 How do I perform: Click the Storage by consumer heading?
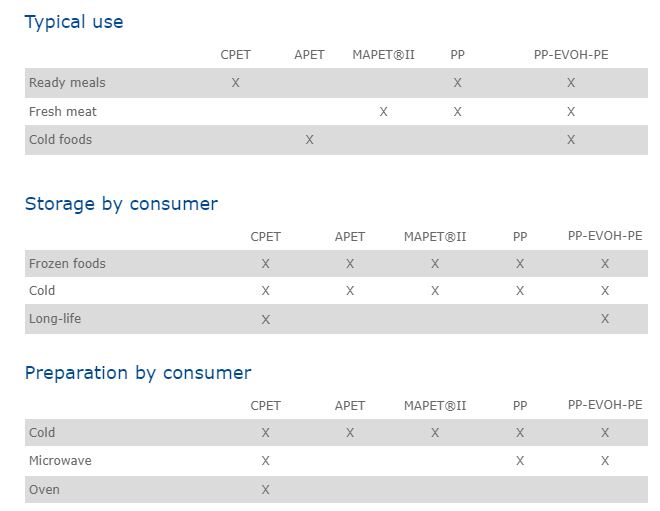click(121, 204)
